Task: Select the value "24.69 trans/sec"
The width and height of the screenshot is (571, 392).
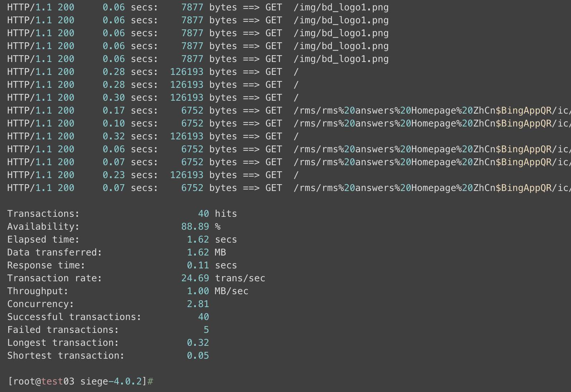Action: click(223, 278)
